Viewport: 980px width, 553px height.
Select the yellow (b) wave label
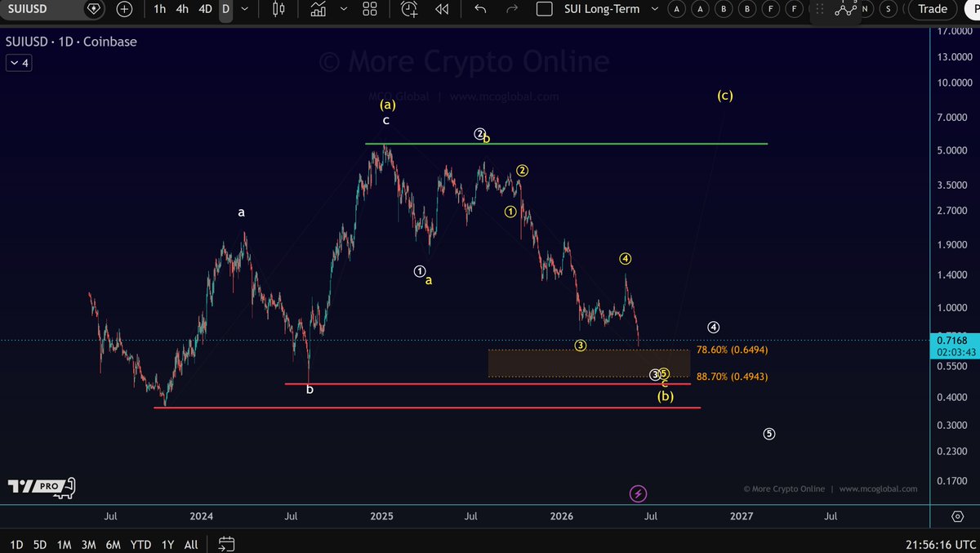tap(666, 396)
